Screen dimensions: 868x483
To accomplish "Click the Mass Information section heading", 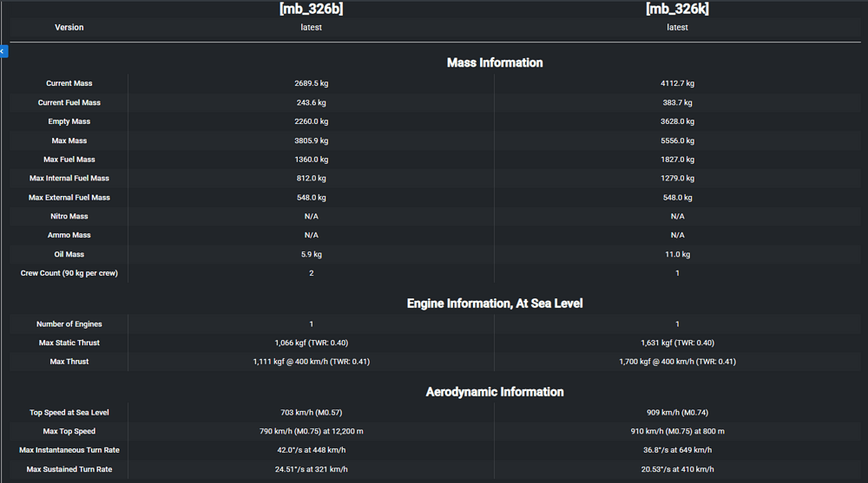I will (495, 62).
